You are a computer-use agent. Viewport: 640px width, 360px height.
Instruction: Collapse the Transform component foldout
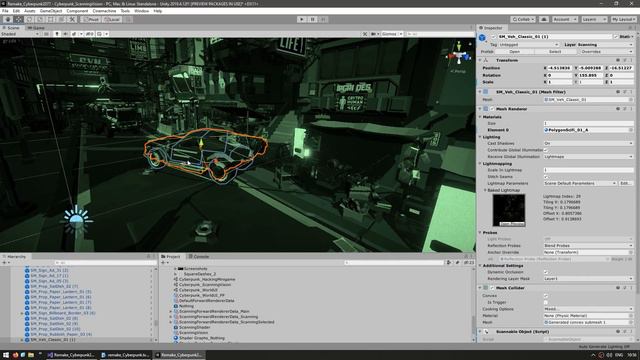point(480,60)
